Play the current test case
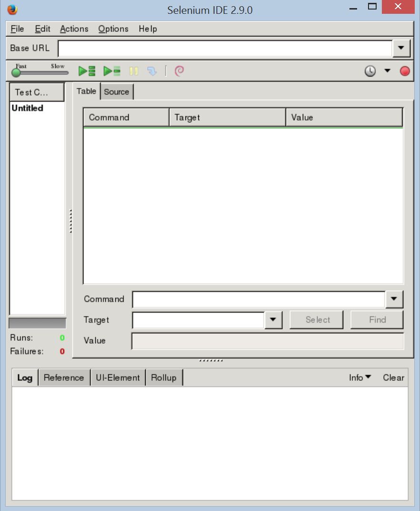 click(x=112, y=71)
